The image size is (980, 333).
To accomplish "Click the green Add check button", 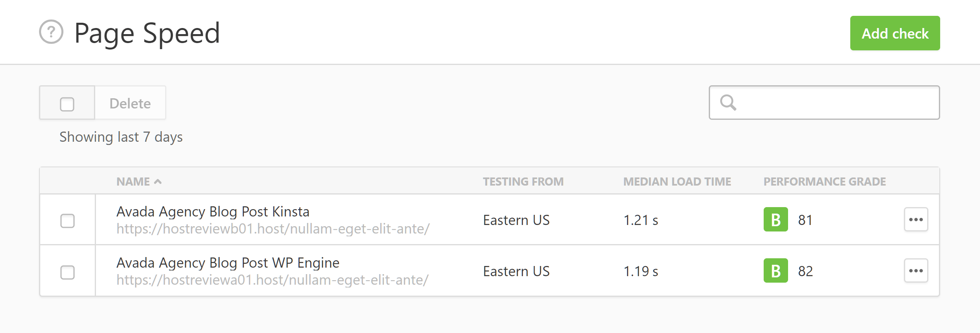I will pyautogui.click(x=895, y=33).
